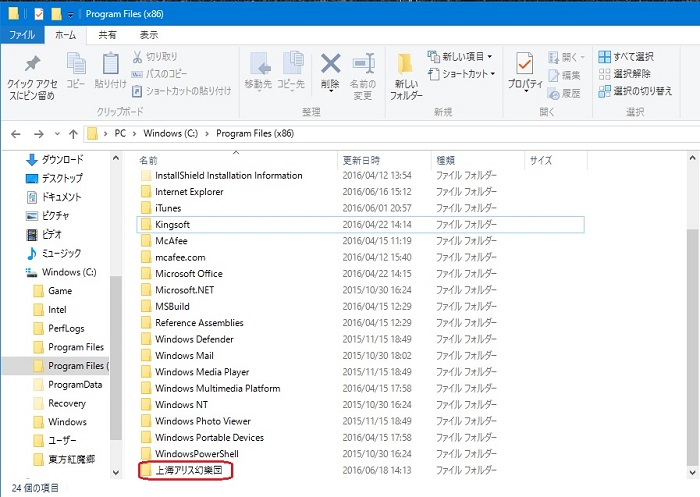Click Edit (編集) in ribbon
Viewport: 700px width, 497px height.
[564, 75]
